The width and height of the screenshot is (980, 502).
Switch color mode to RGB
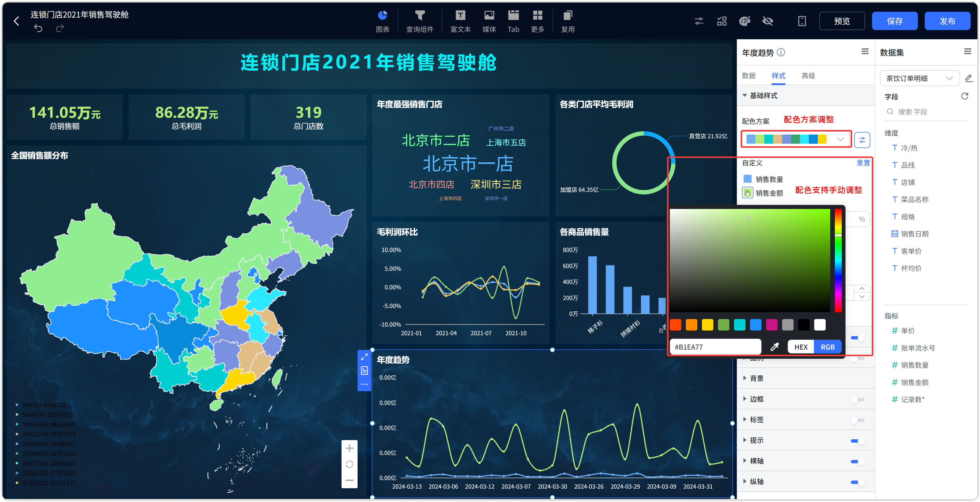point(827,347)
